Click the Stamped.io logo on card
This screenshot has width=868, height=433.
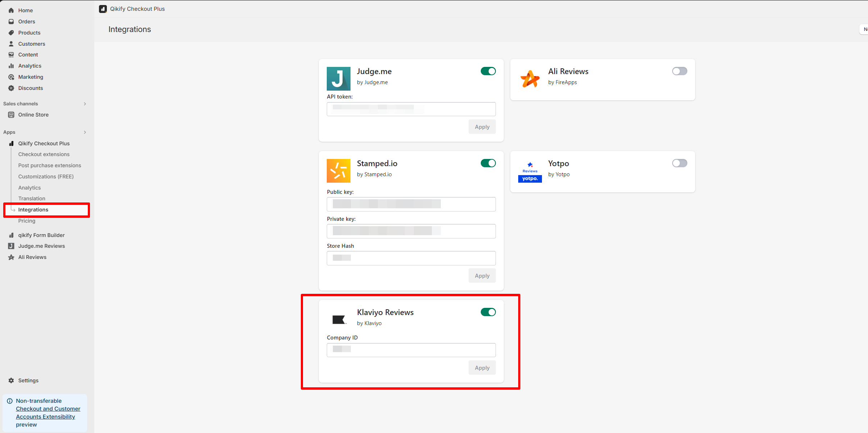point(339,171)
